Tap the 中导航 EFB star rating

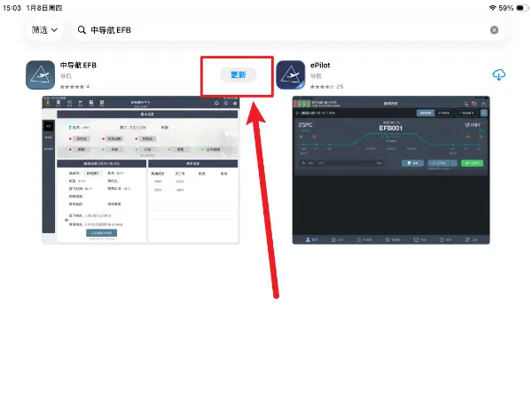(75, 87)
